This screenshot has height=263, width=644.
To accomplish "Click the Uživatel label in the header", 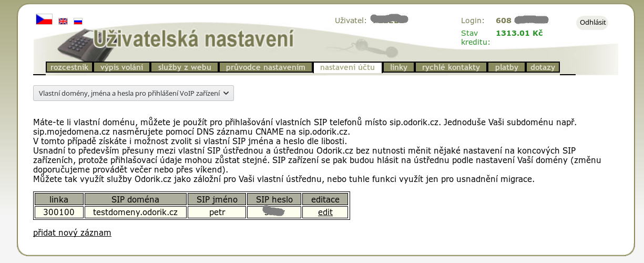I will [x=350, y=21].
